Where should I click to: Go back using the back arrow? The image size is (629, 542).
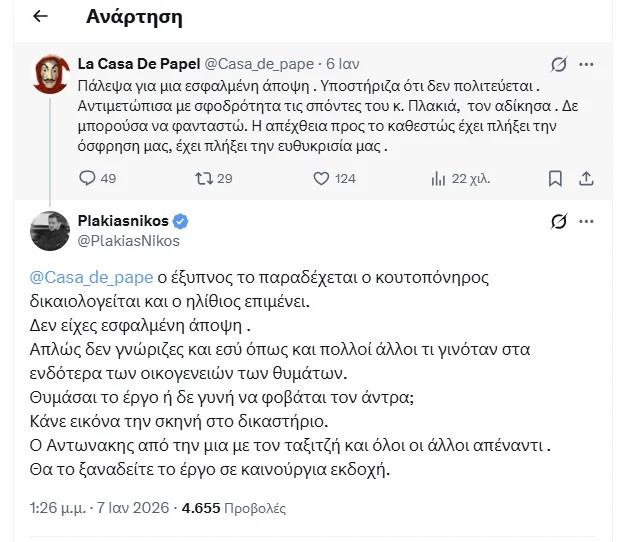[39, 17]
